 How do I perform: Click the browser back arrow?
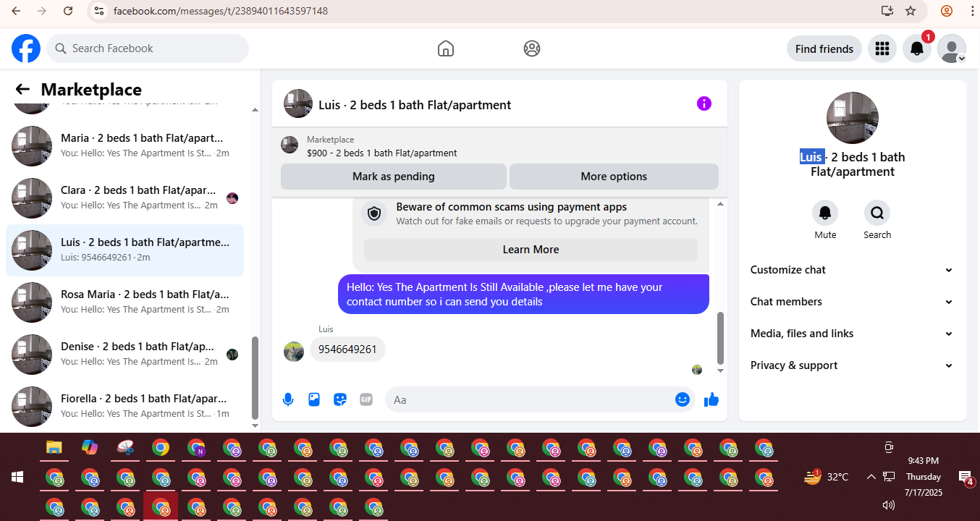(x=17, y=11)
